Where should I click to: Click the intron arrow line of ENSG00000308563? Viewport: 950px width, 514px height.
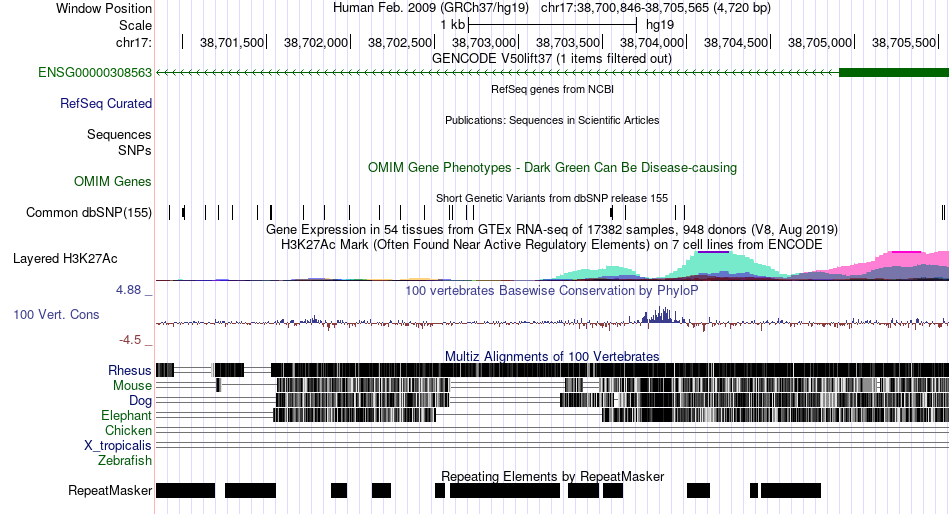tap(497, 73)
